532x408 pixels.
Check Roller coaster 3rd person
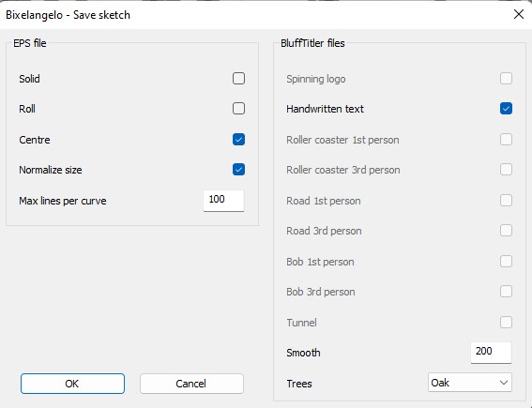tap(506, 169)
